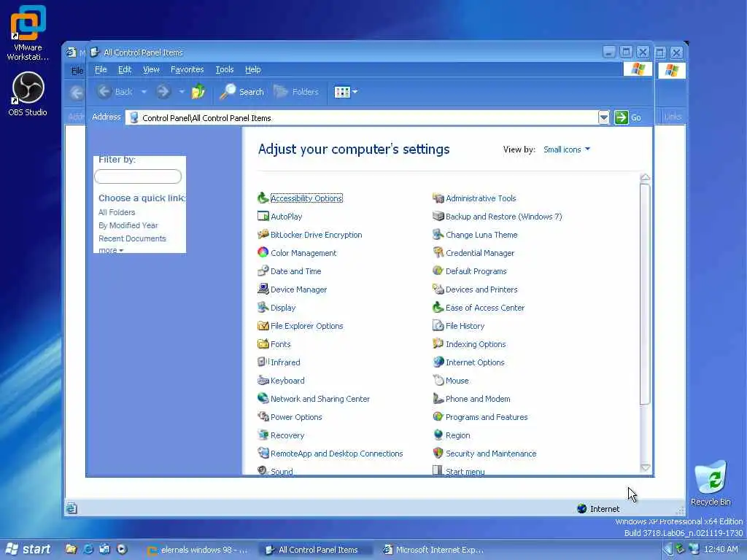Click the scrollbar up arrow in items list
Viewport: 747px width, 560px height.
[x=645, y=178]
